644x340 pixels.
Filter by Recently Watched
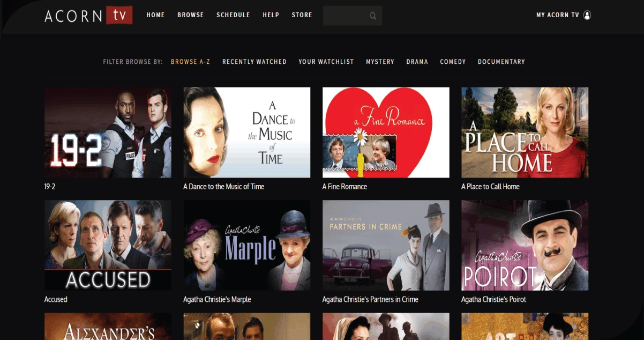[x=254, y=62]
